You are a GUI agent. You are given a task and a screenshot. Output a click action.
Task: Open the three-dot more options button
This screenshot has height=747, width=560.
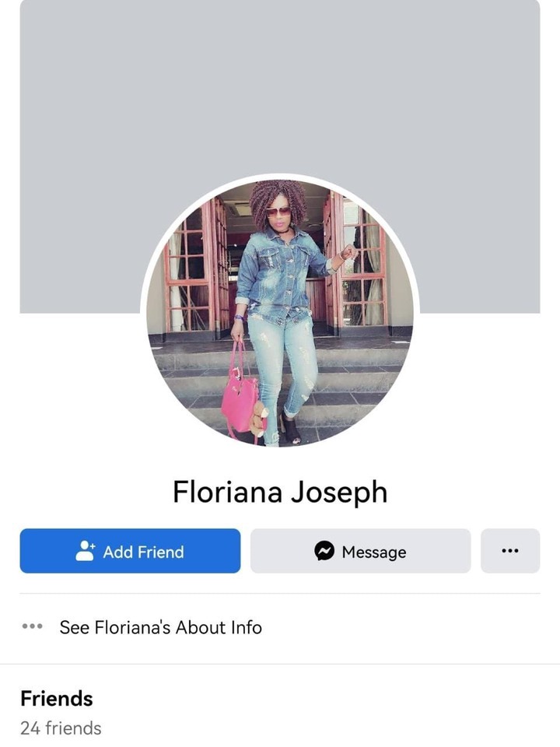point(510,551)
